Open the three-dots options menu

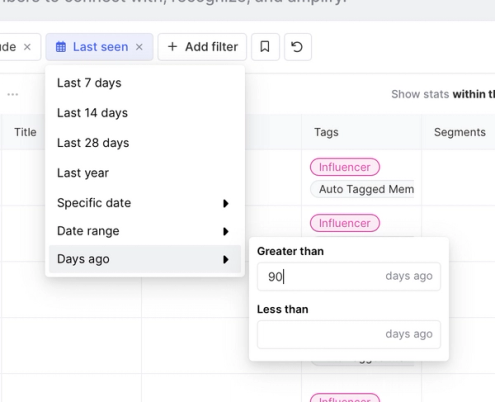click(x=13, y=95)
